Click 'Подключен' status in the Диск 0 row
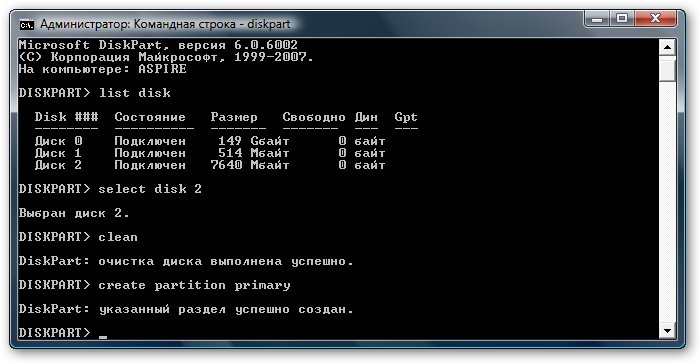The height and width of the screenshot is (363, 700). click(150, 141)
